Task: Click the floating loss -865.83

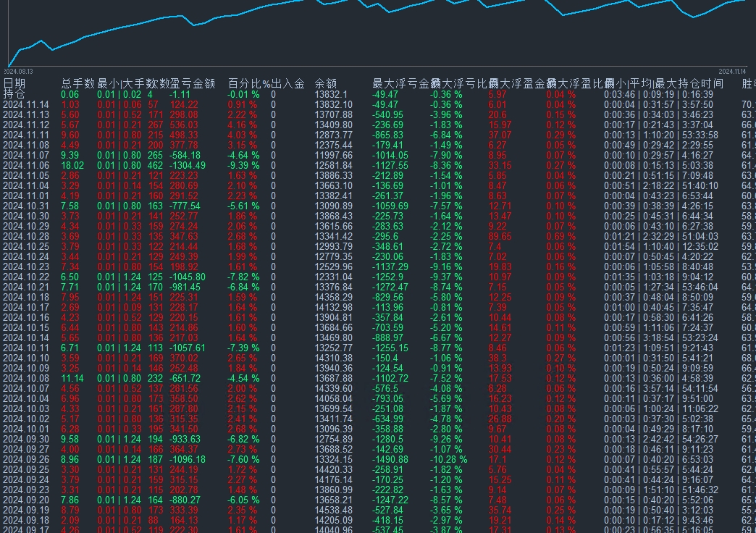Action: point(387,135)
